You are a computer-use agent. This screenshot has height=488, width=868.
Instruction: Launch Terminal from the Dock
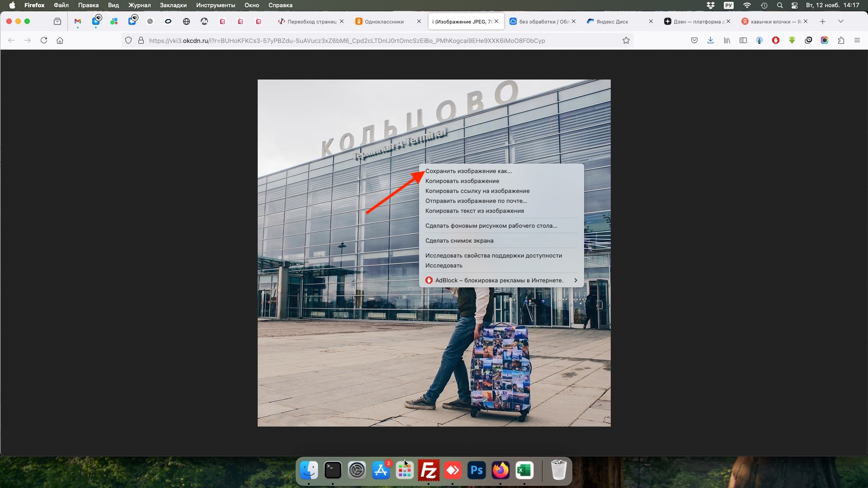333,470
